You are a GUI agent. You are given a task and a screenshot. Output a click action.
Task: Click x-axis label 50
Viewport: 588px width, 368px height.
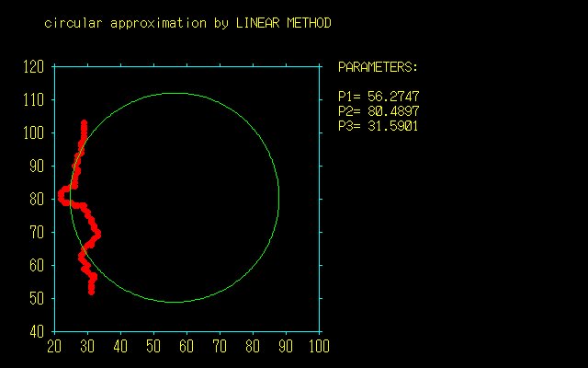click(x=153, y=346)
